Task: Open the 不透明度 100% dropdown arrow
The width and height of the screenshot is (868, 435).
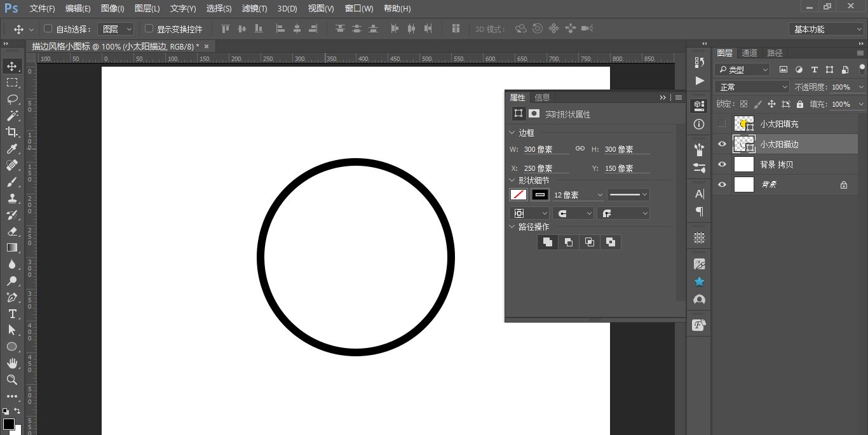Action: point(861,87)
